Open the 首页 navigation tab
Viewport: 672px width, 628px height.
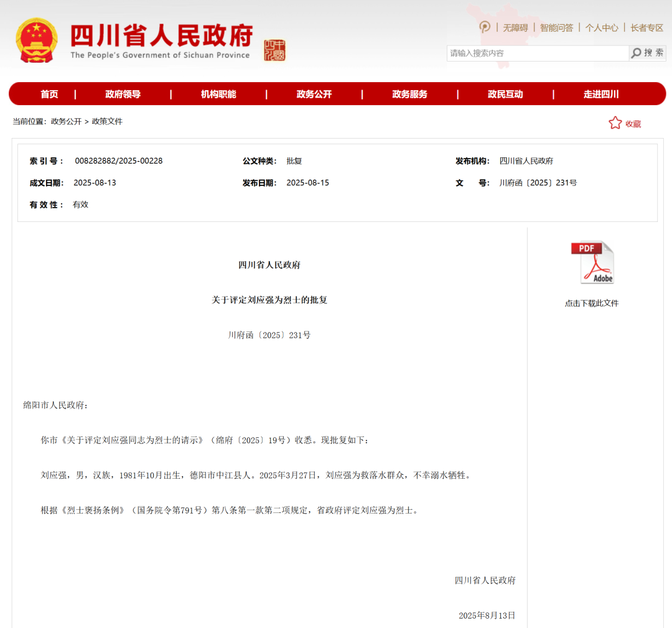pyautogui.click(x=49, y=95)
